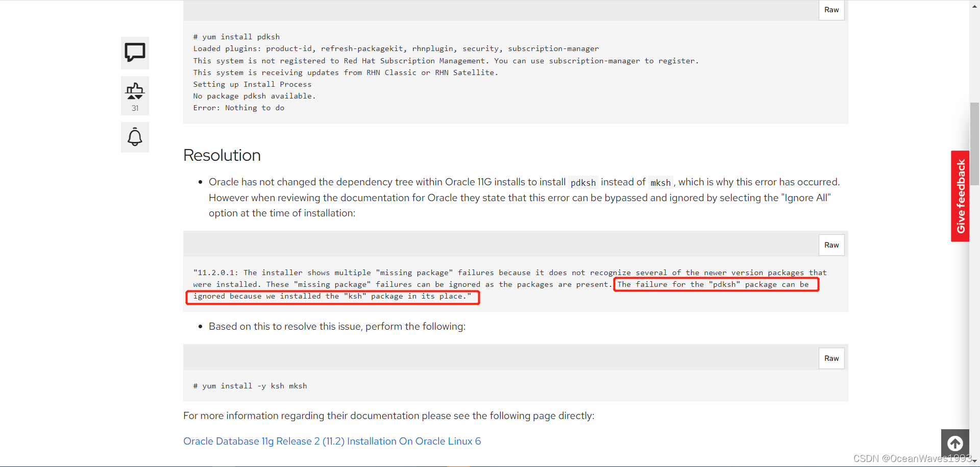This screenshot has width=980, height=467.
Task: Click the '# yum install pdksh' command line
Action: click(236, 37)
